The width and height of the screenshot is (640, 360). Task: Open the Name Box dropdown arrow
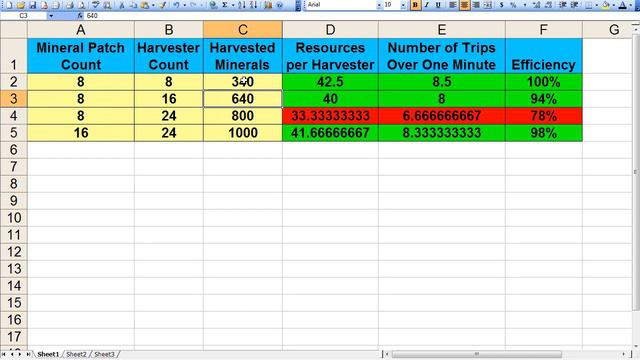[x=51, y=16]
